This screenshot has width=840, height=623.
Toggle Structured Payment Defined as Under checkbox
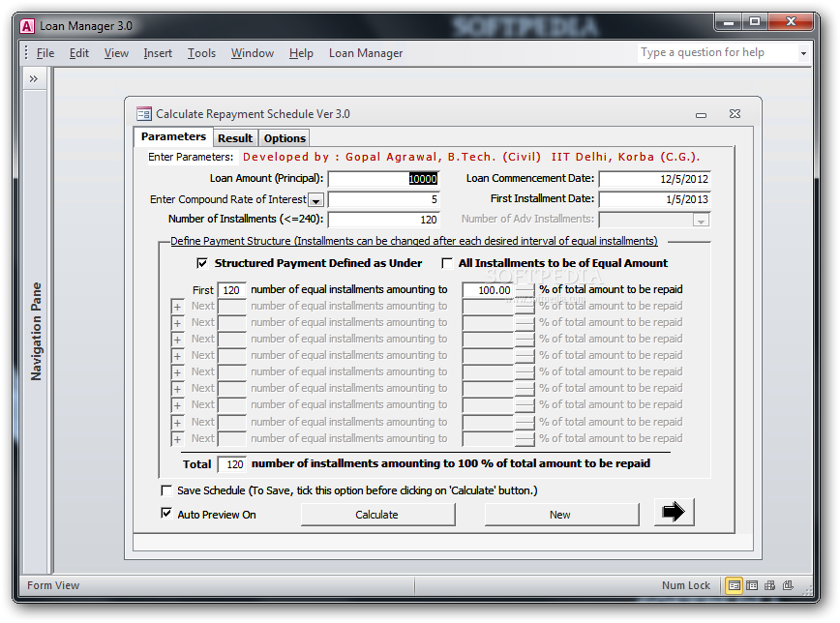click(x=202, y=263)
